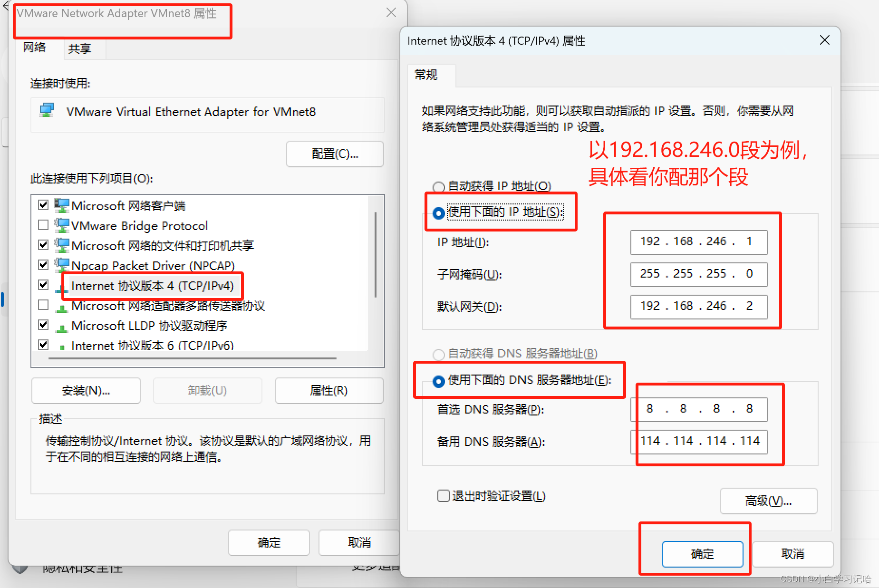Screen dimensions: 879x588
Task: Uncheck Microsoft 网络的文件和打印机共享 checkbox
Action: [x=43, y=245]
